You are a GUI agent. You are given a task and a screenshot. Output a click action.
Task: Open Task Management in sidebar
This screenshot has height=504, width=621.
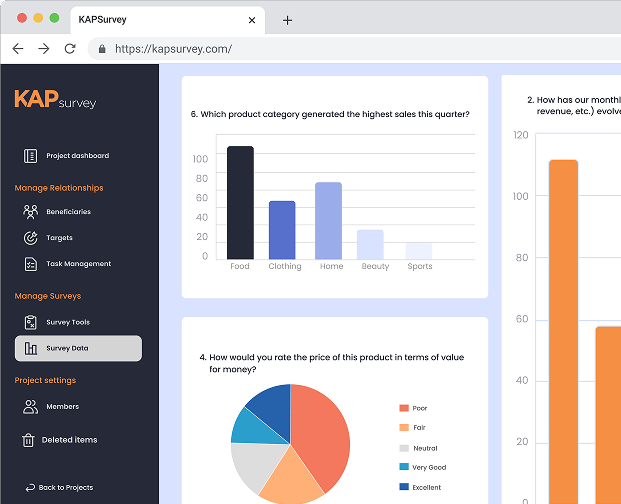click(68, 264)
